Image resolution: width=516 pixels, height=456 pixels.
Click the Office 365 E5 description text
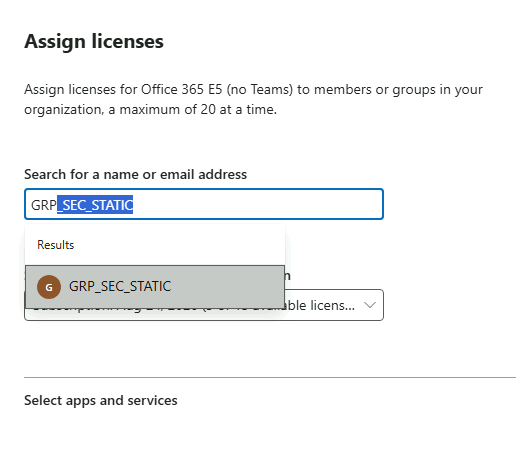click(253, 99)
